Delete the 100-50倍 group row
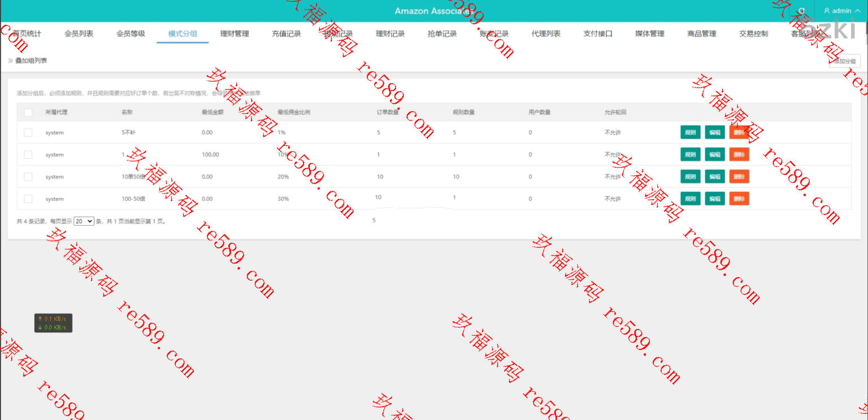Image resolution: width=868 pixels, height=420 pixels. pos(739,199)
